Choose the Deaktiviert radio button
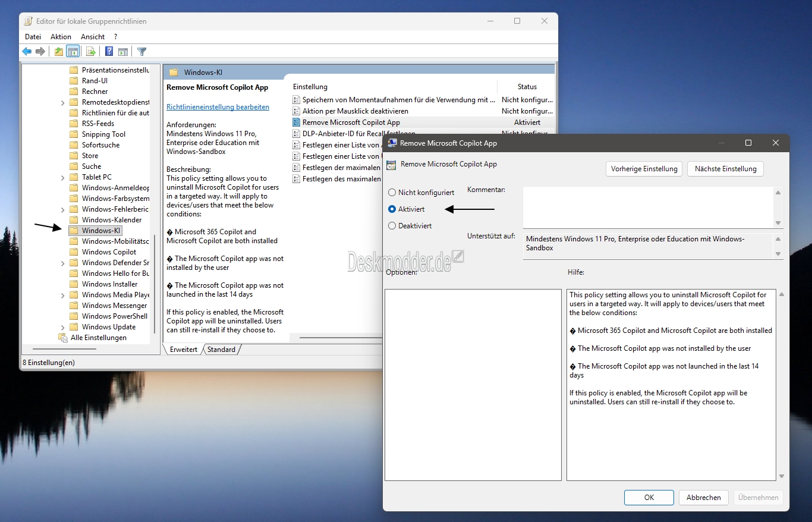The image size is (812, 522). click(x=392, y=226)
